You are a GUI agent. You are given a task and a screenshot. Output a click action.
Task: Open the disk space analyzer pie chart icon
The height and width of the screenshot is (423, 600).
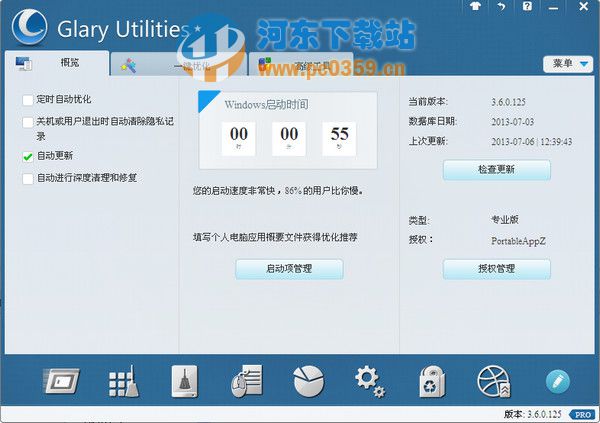308,381
